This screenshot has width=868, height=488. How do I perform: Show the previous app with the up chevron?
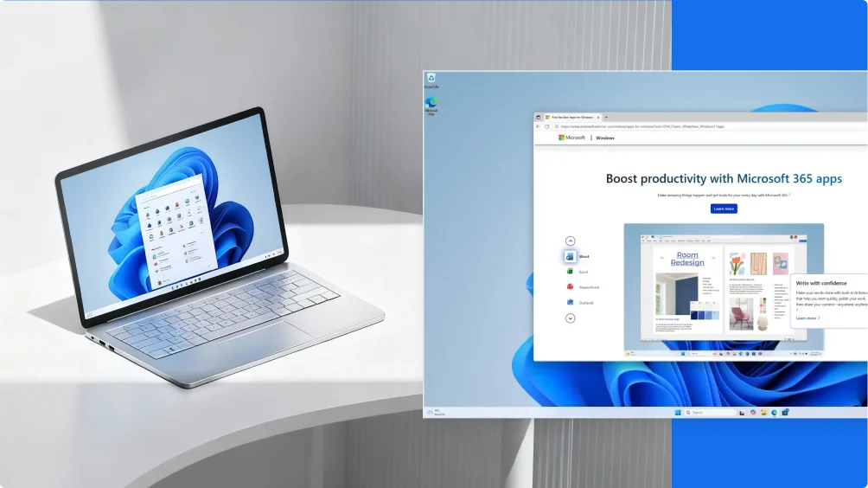pos(571,241)
